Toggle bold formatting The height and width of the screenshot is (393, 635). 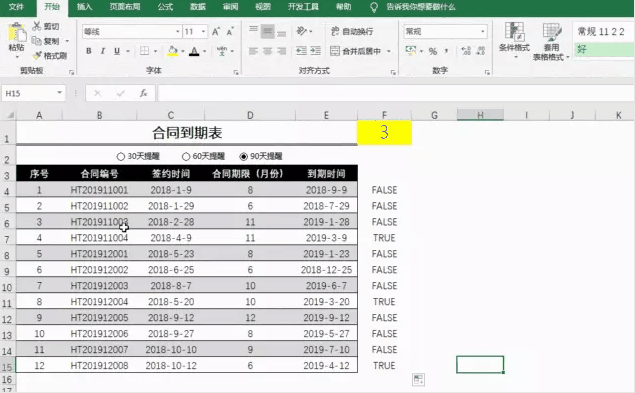pyautogui.click(x=89, y=51)
